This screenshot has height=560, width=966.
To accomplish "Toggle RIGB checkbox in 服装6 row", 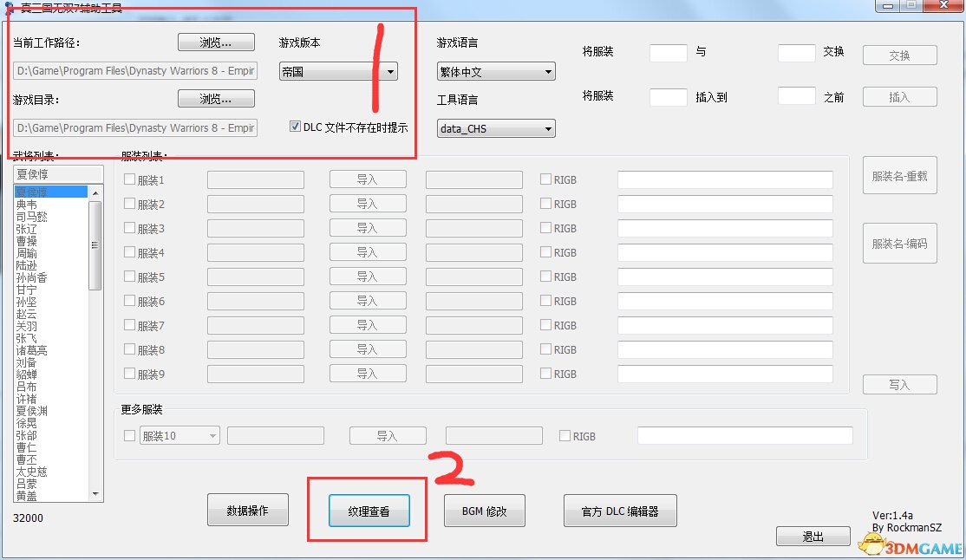I will 545,301.
